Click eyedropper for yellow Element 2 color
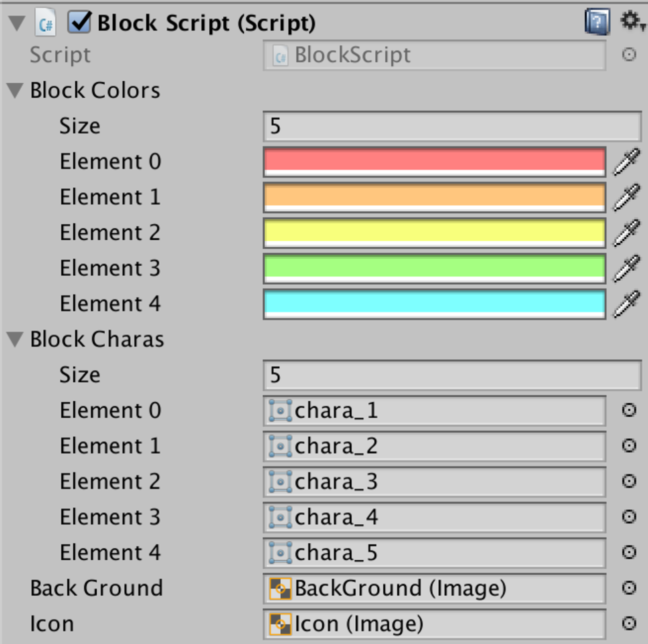This screenshot has height=644, width=648. pyautogui.click(x=626, y=233)
